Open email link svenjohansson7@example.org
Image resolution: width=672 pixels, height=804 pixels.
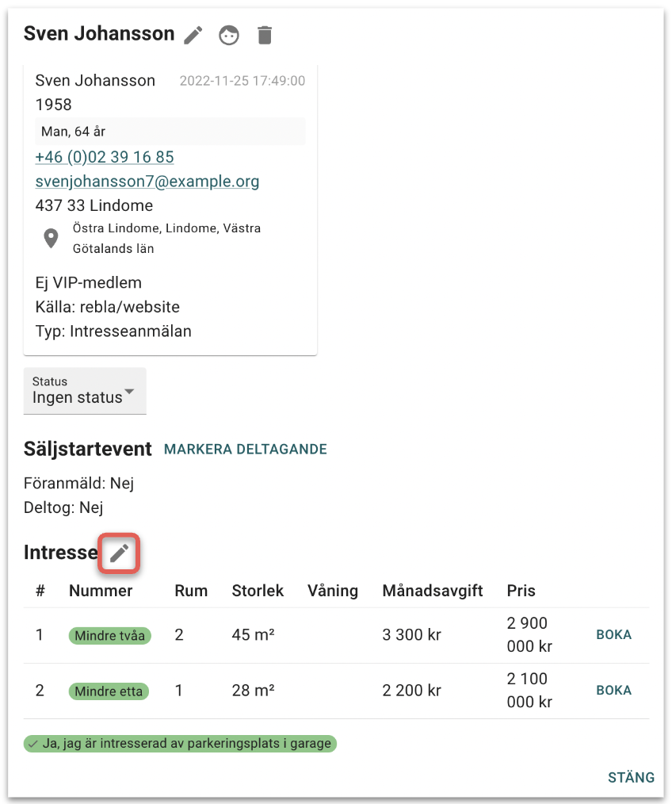coord(147,182)
